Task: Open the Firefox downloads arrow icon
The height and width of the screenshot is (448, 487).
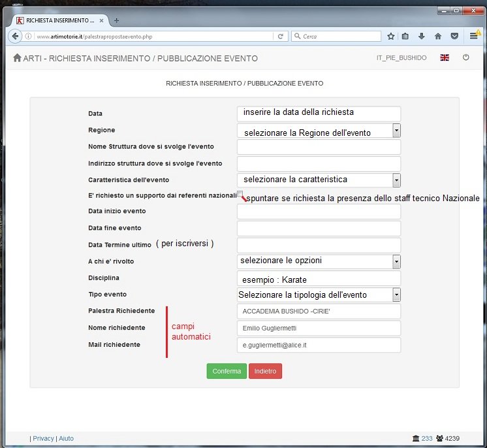Action: (x=422, y=37)
